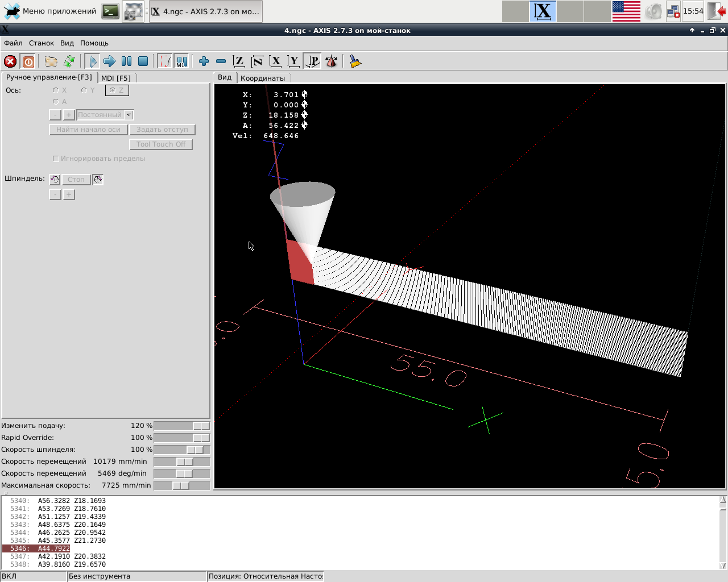The image size is (728, 582).
Task: Adjust the Изменить подачу feed override slider
Action: pos(200,426)
